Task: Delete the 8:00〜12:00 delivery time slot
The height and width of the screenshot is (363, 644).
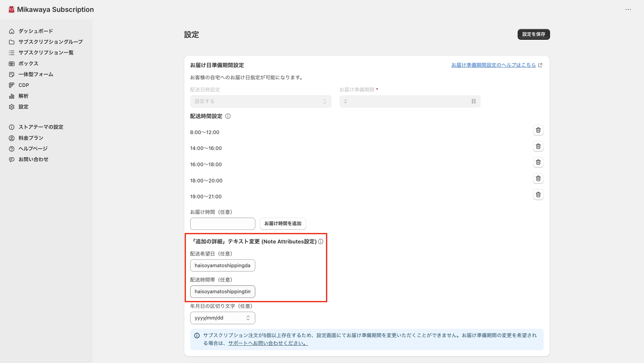Action: coord(538,130)
